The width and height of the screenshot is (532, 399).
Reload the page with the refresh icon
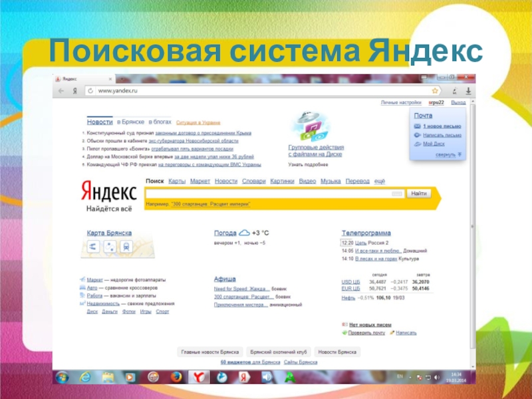[90, 91]
